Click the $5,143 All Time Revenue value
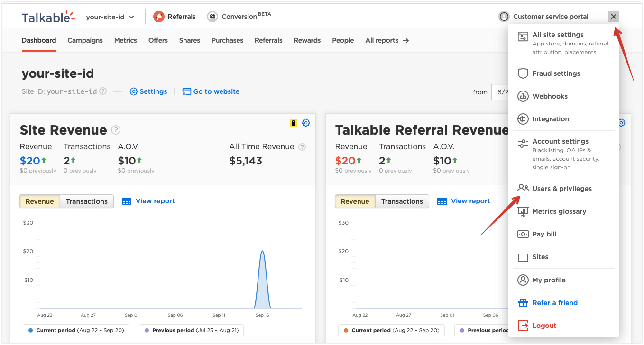The height and width of the screenshot is (345, 644). coord(246,161)
